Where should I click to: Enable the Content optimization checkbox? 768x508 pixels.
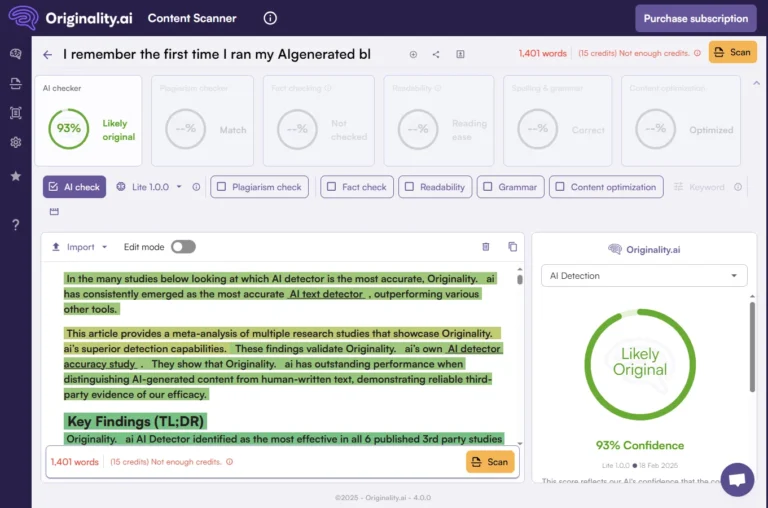tap(560, 187)
